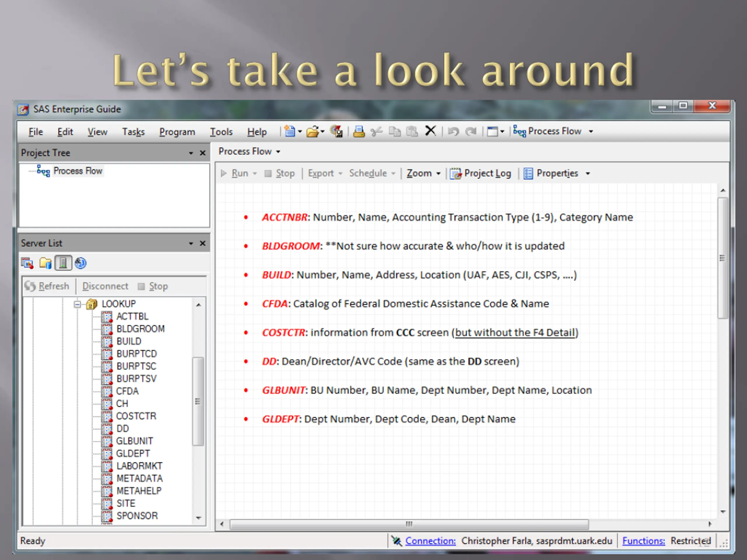Click the Cut scissors icon
Screen dimensions: 747x560
(x=376, y=131)
